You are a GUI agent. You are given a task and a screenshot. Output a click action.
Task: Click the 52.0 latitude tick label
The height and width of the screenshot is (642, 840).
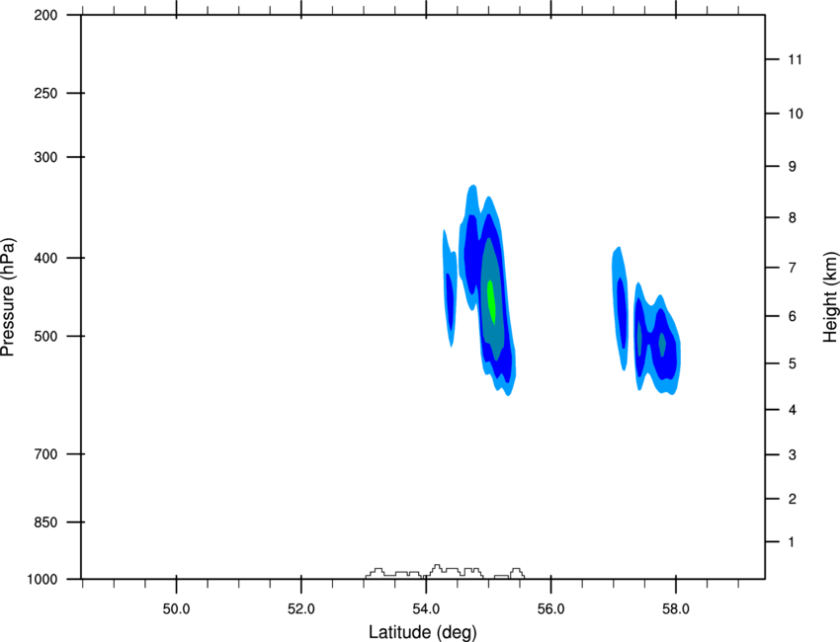tap(301, 609)
